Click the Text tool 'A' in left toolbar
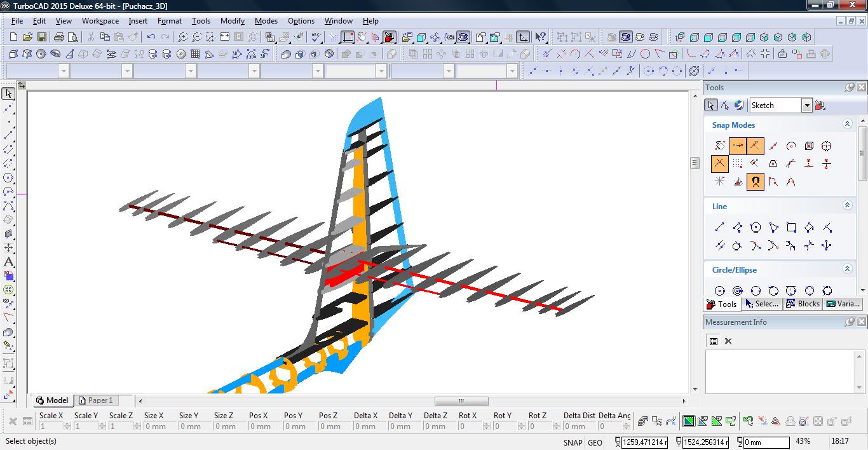 [8, 262]
